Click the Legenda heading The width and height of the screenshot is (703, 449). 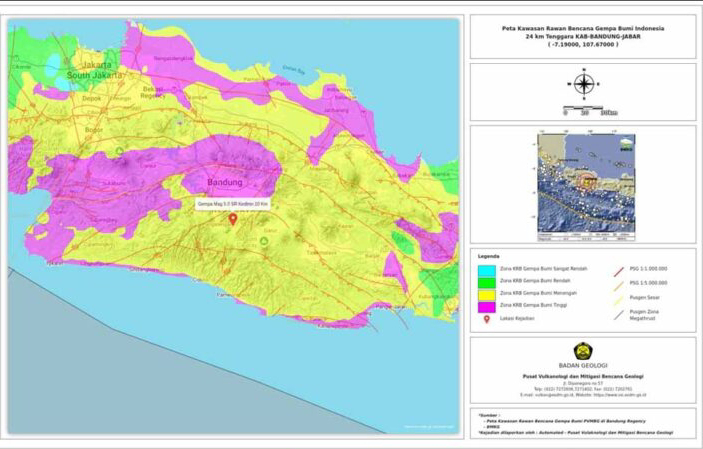coord(489,257)
